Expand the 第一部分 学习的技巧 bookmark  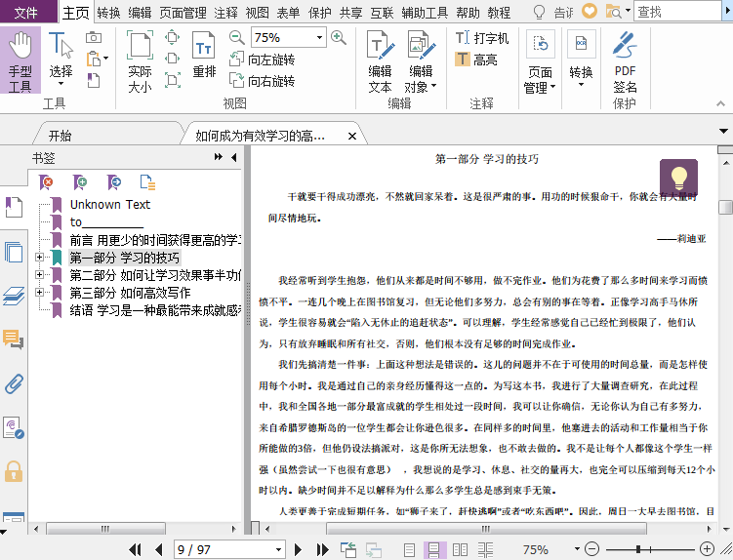tap(39, 257)
